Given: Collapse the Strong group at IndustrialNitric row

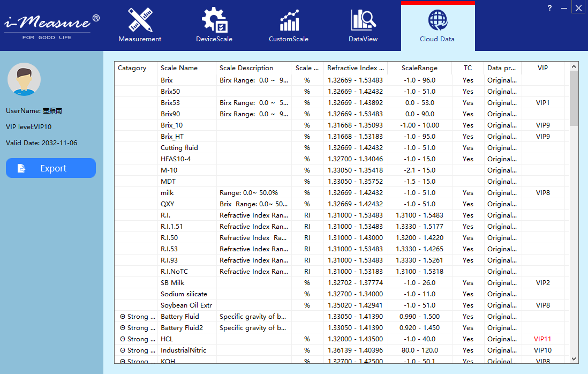Looking at the screenshot, I should (123, 350).
